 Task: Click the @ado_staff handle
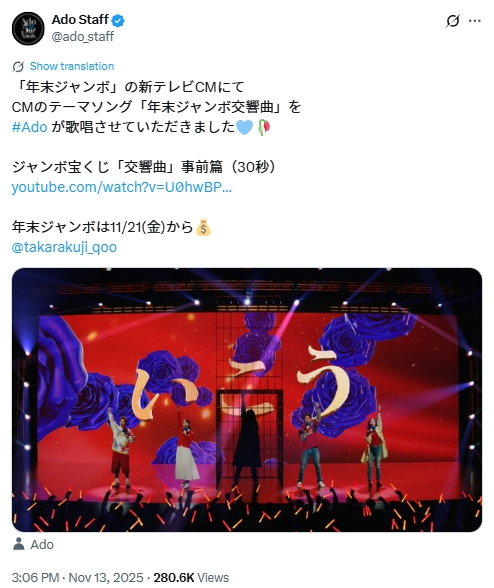coord(83,37)
